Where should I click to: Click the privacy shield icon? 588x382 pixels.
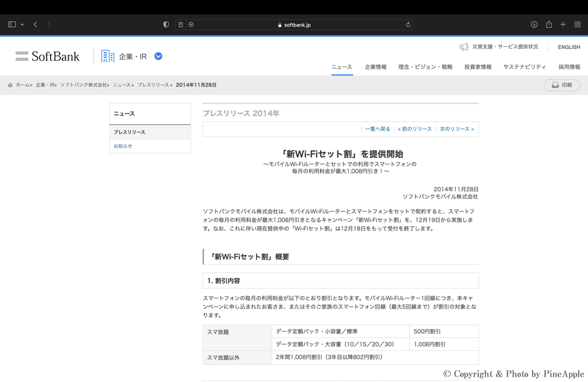pos(166,25)
